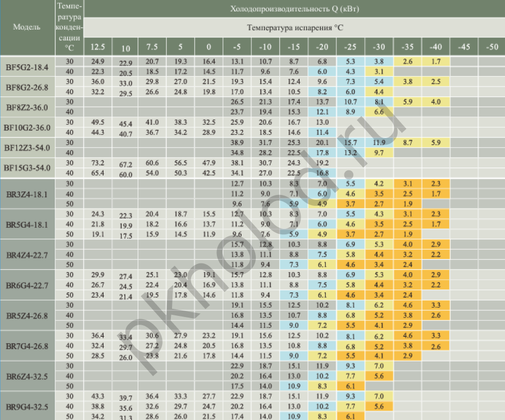Click the BF8Z2-36.0 model name

pos(27,108)
